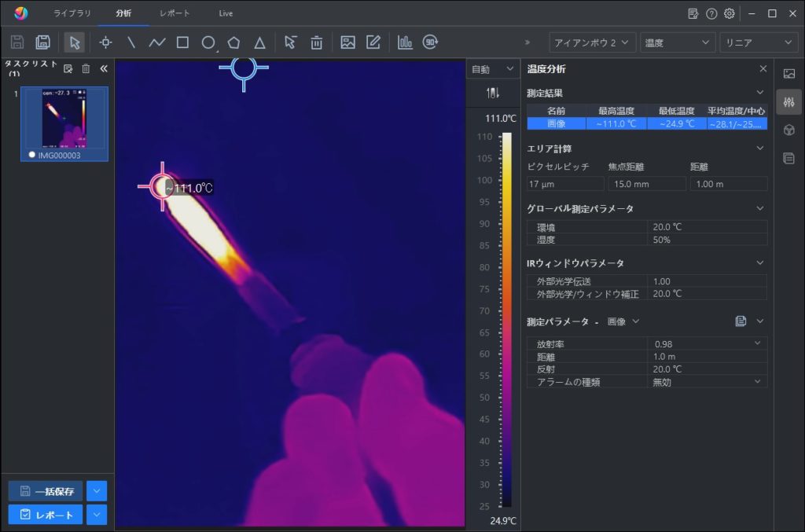The width and height of the screenshot is (805, 532).
Task: Open the cube icon side panel
Action: click(x=788, y=130)
